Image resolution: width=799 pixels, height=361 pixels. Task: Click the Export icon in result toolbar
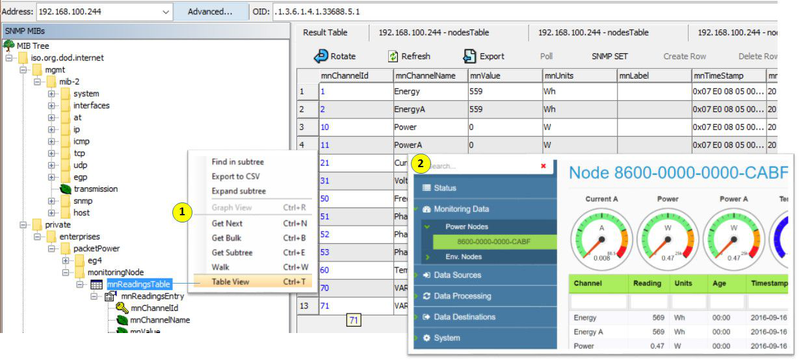point(469,56)
